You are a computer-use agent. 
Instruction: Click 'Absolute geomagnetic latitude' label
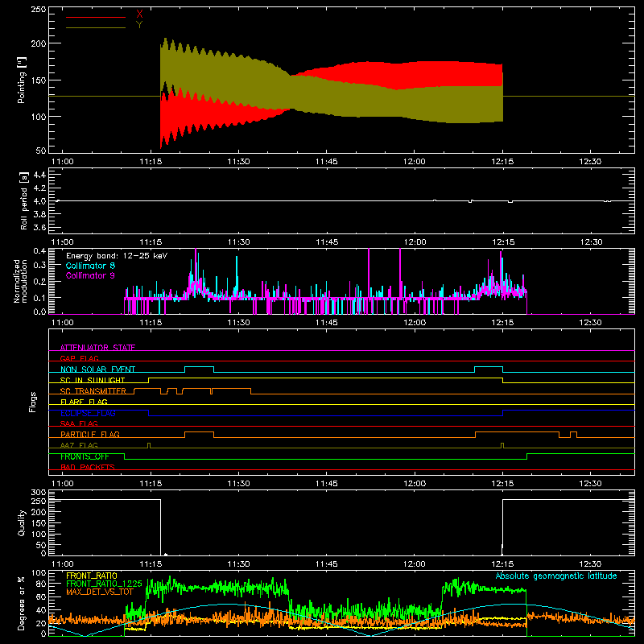coord(556,576)
